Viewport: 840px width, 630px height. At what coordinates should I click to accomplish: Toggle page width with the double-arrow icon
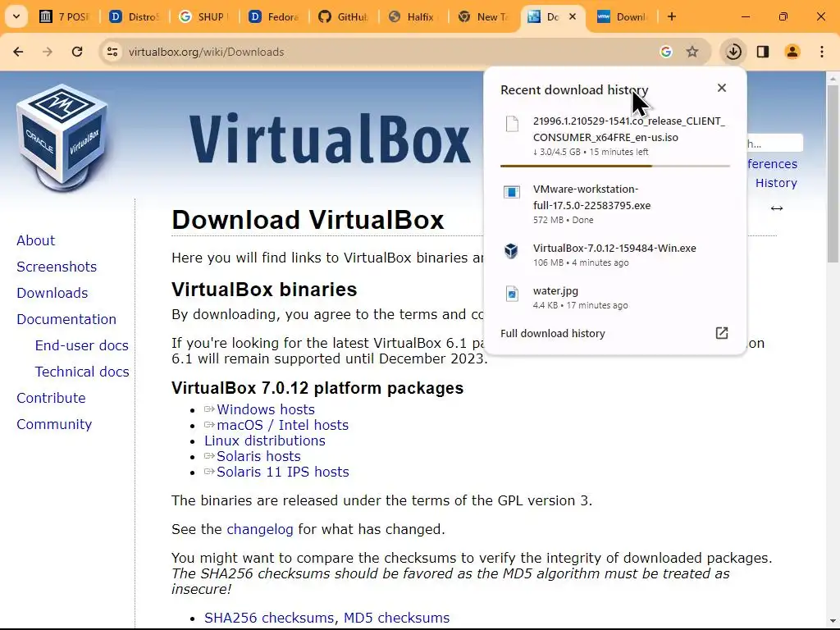(777, 208)
